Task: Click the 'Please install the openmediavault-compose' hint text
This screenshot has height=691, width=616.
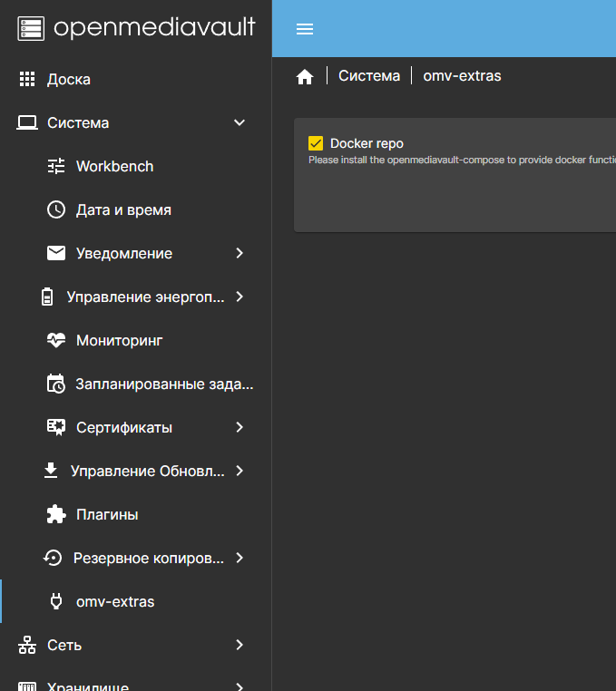Action: [462, 160]
